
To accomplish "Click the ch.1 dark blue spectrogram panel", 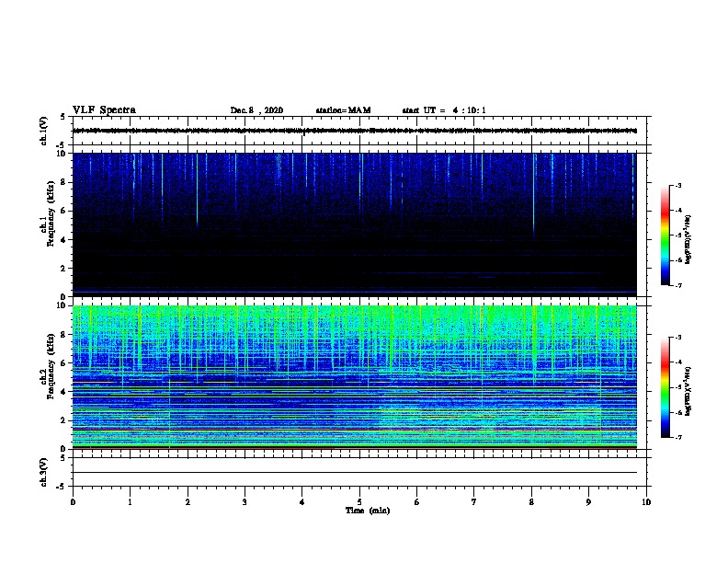I will (x=355, y=224).
